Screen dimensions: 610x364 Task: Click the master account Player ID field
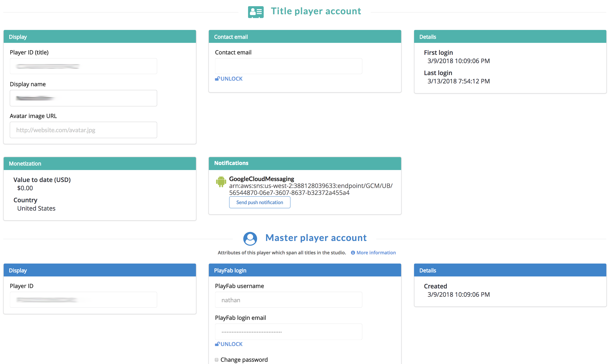point(83,299)
